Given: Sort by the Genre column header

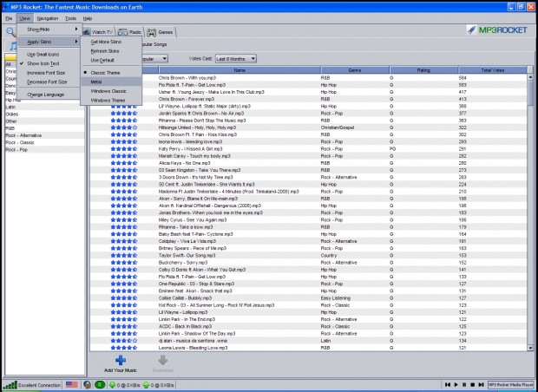Looking at the screenshot, I should pyautogui.click(x=355, y=70).
